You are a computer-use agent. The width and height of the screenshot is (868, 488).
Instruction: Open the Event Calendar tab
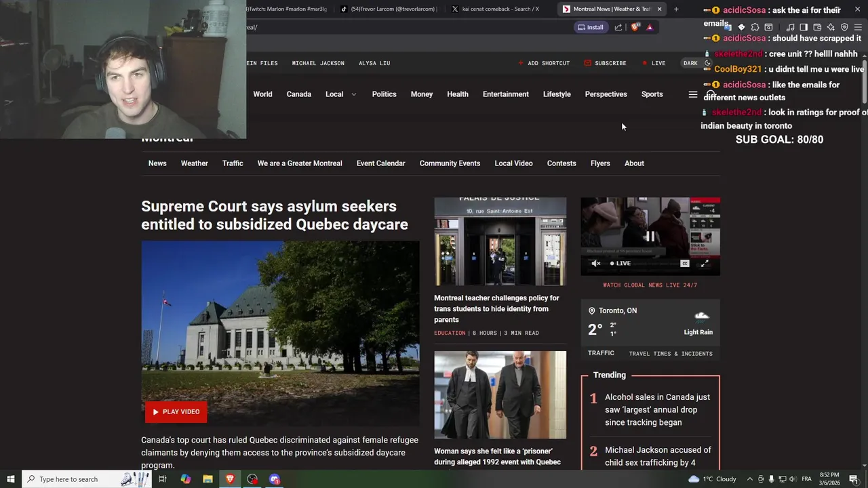380,163
